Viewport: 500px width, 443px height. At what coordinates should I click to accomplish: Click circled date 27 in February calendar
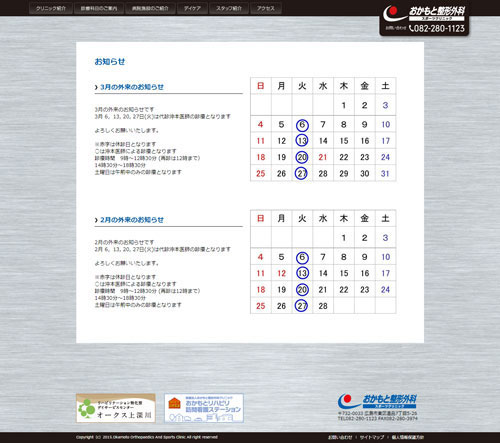coord(301,306)
